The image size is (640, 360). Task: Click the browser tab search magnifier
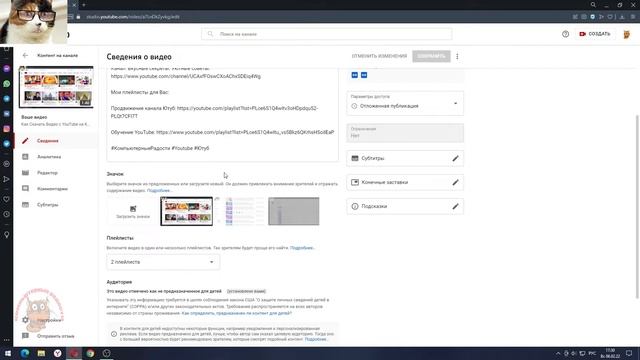point(593,5)
